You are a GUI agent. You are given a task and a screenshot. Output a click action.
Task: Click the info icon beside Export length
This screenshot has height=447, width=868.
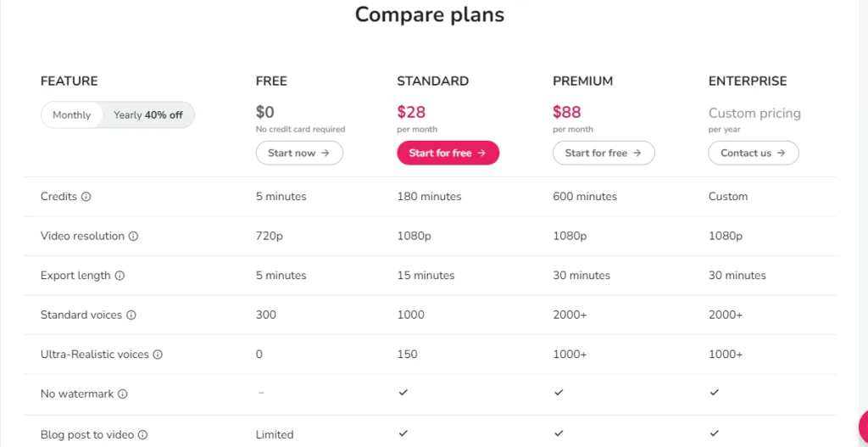(x=120, y=276)
